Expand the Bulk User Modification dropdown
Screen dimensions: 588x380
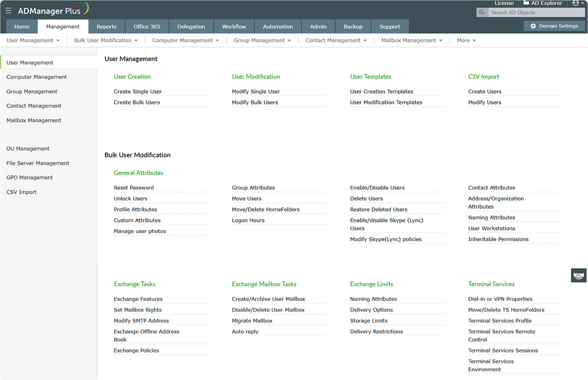click(x=106, y=40)
